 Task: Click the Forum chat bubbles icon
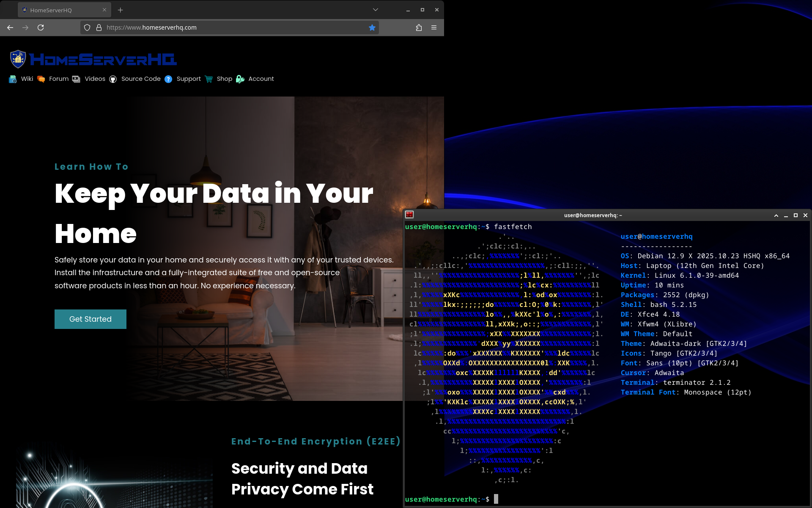(41, 79)
